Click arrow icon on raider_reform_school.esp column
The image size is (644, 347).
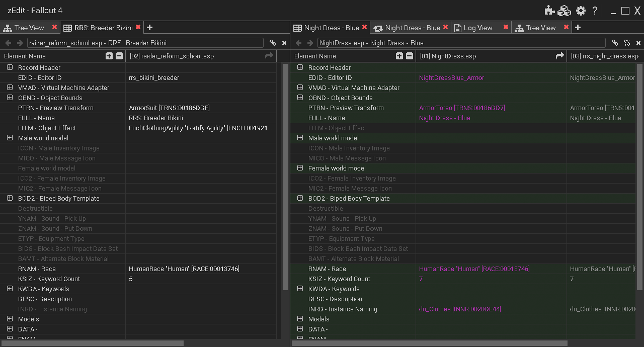(x=269, y=56)
